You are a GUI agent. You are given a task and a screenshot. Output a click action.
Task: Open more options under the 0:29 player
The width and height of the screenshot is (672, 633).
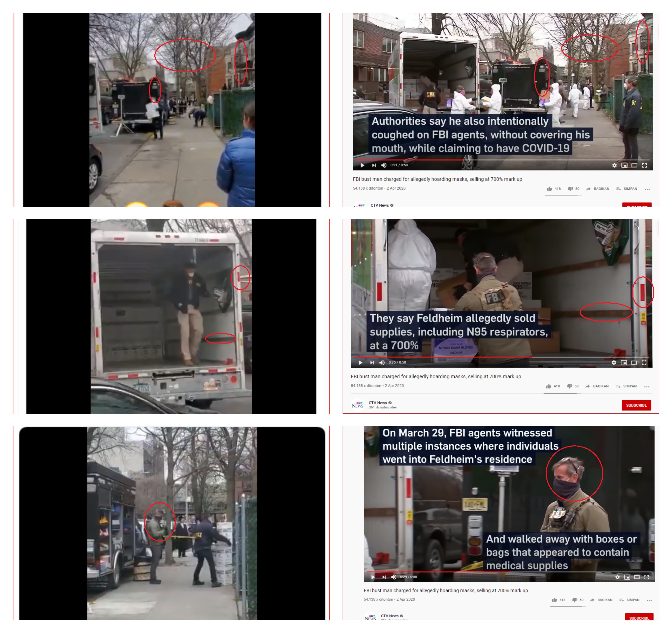[649, 600]
